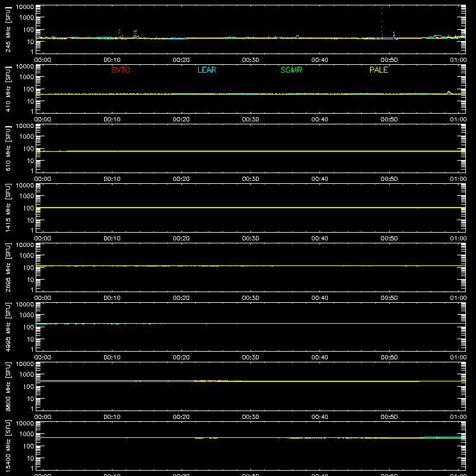
Task: Click the 10000 tick label of 245 MHz plot
Action: tap(25, 7)
